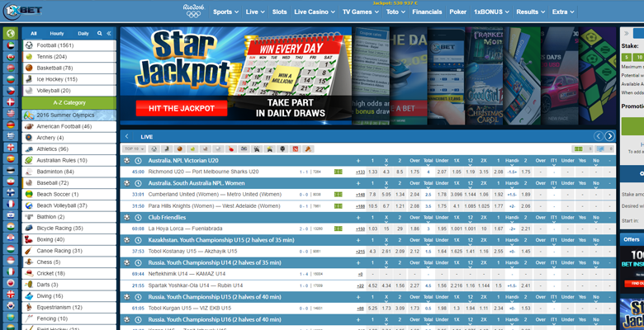Click the Rubik's cube promo thumbnail
644x330 pixels.
coord(597,76)
